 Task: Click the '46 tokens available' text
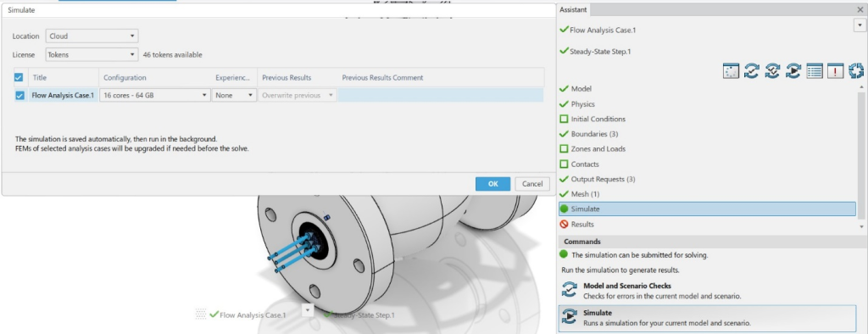coord(173,55)
